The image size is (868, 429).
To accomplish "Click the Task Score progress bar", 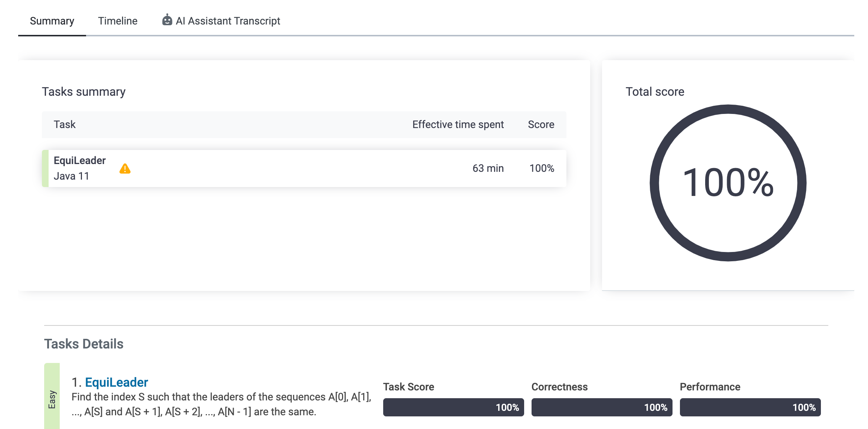I will click(453, 407).
